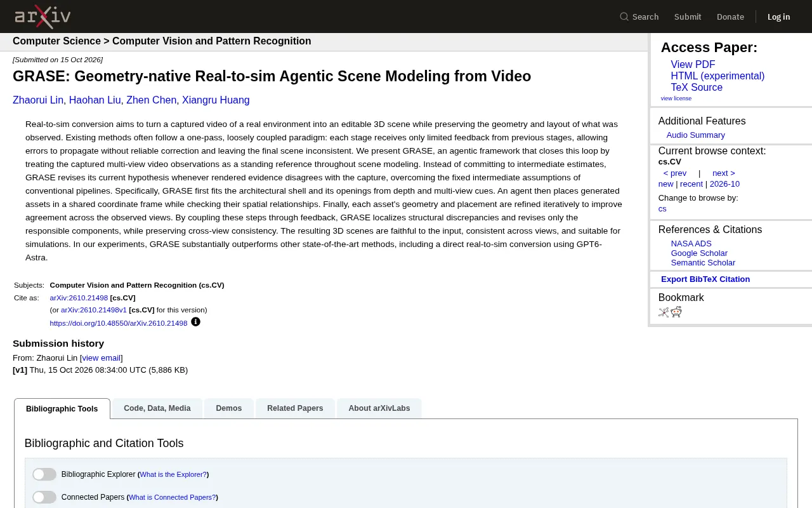Click the view license link
Viewport: 812px width, 508px height.
(x=676, y=98)
